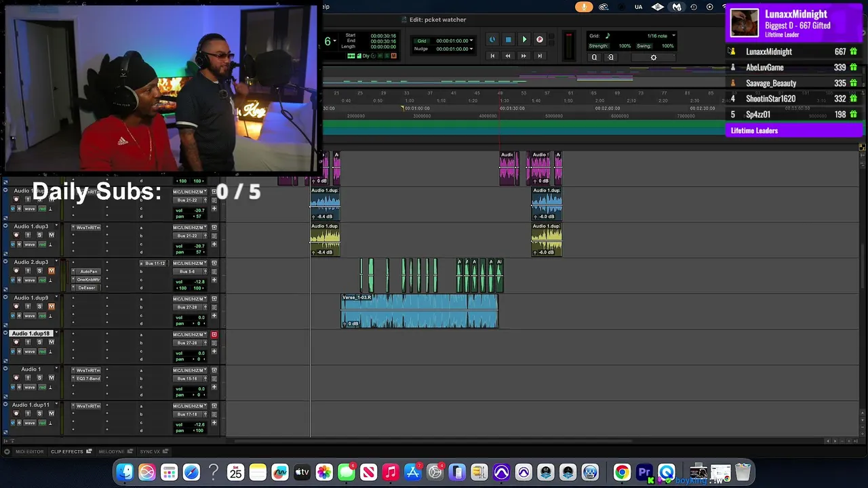Click the Start time field 00:00:30:16
868x488 pixels.
click(x=384, y=35)
